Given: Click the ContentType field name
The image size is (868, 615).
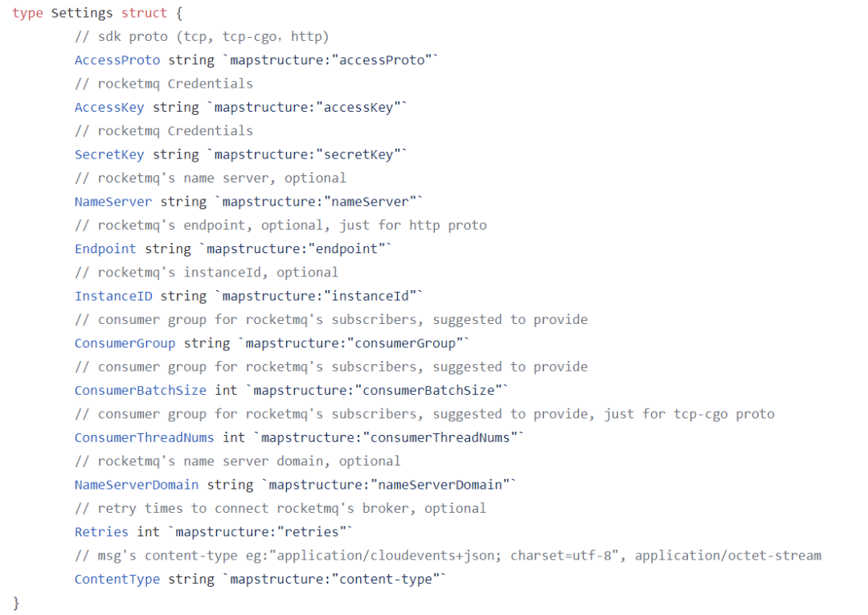Looking at the screenshot, I should tap(117, 580).
